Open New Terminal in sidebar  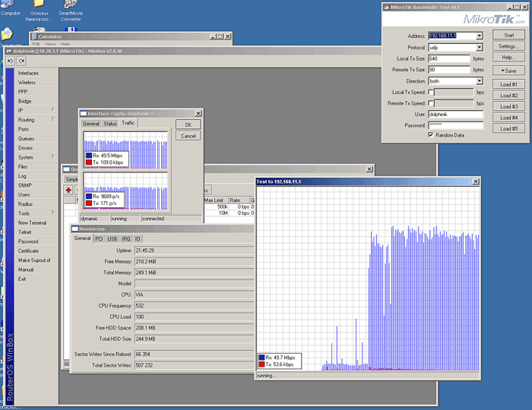pyautogui.click(x=36, y=223)
